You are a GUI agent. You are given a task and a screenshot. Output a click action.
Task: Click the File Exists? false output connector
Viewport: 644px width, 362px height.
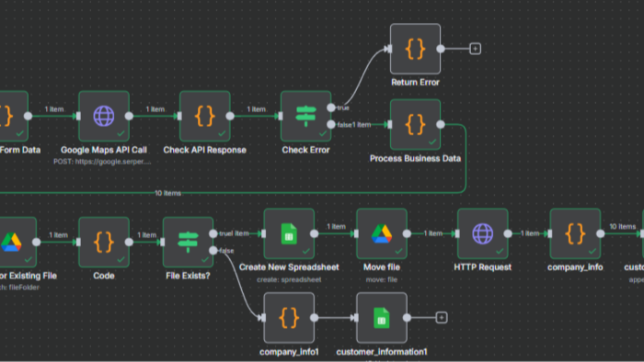(x=213, y=251)
